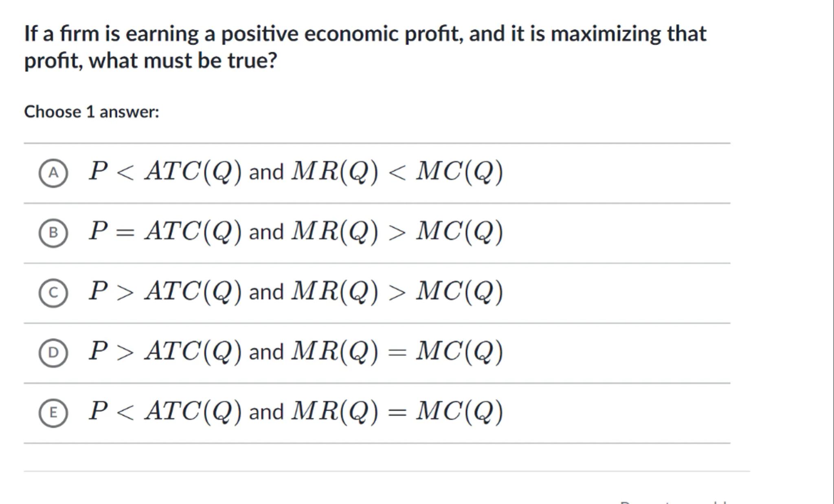The height and width of the screenshot is (504, 834).
Task: Pick the radio button labeled D
Action: (x=53, y=353)
